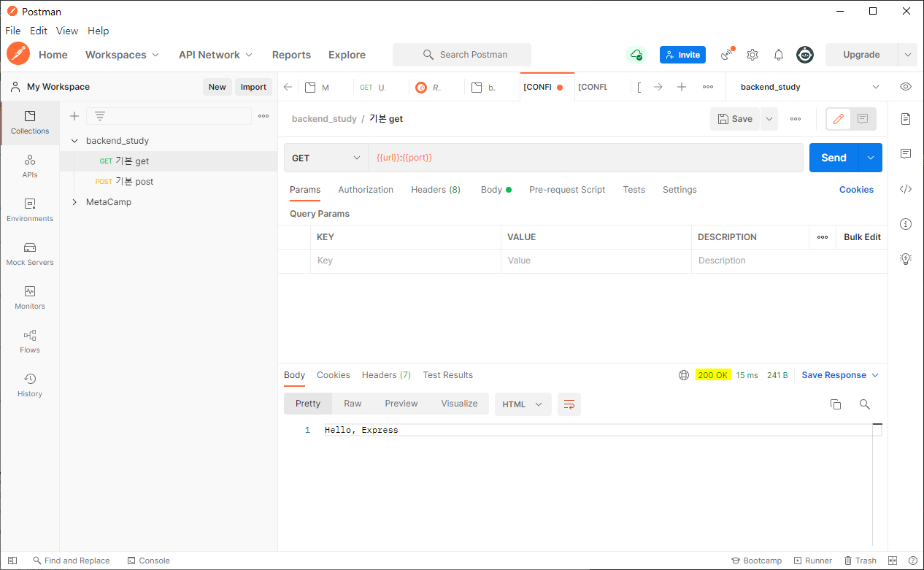
Task: Open the Save Response dropdown
Action: point(840,375)
